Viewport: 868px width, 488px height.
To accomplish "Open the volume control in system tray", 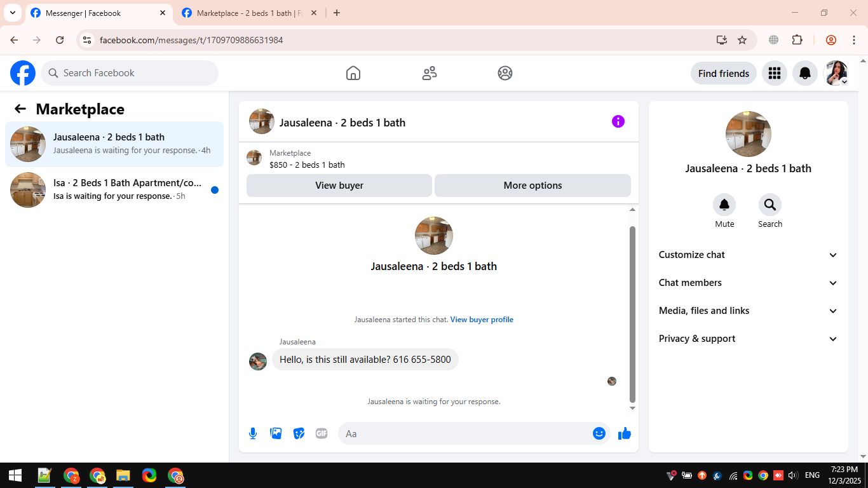I will click(x=793, y=475).
